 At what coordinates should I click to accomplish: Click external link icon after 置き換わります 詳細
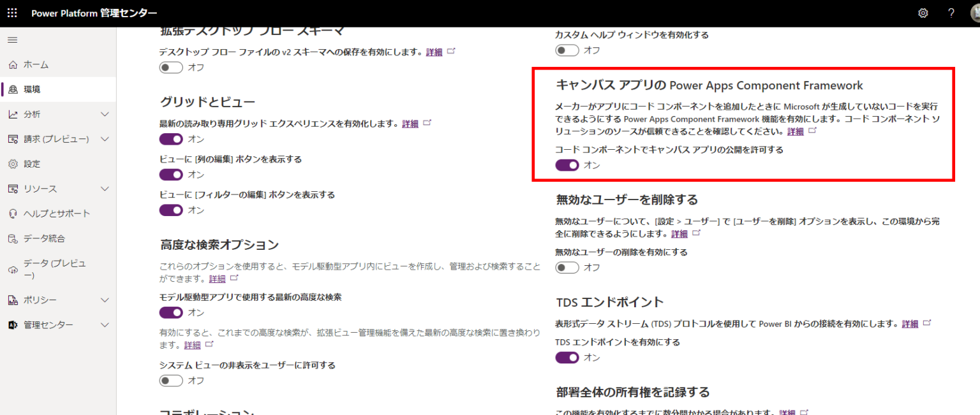(209, 344)
